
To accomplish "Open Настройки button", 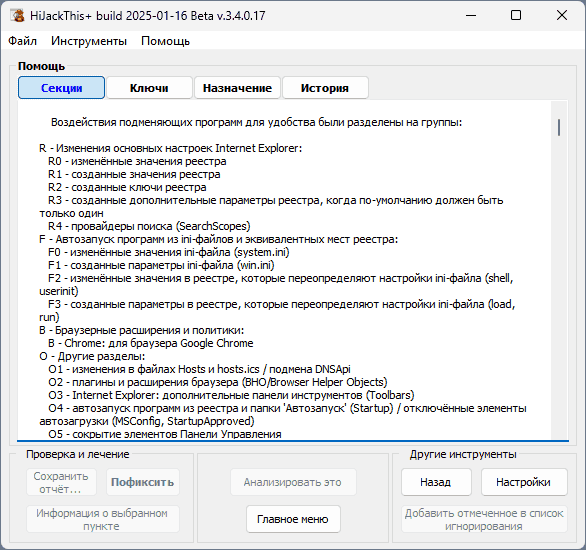I will 524,482.
